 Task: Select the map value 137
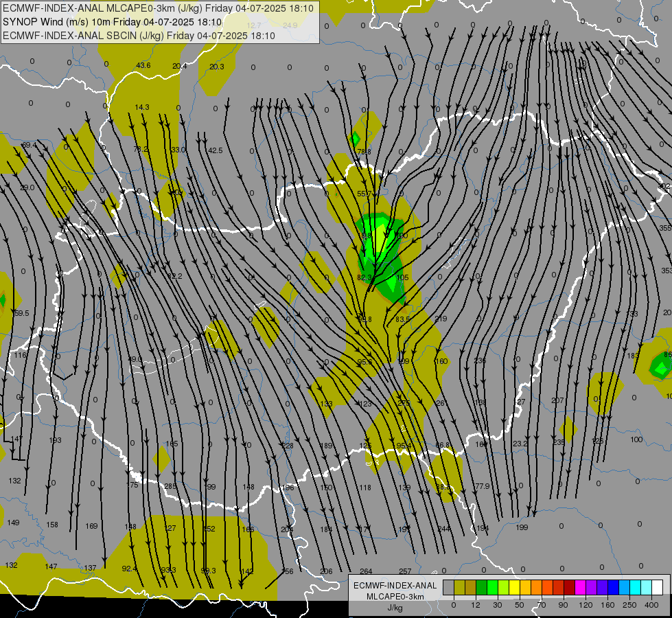click(x=90, y=569)
